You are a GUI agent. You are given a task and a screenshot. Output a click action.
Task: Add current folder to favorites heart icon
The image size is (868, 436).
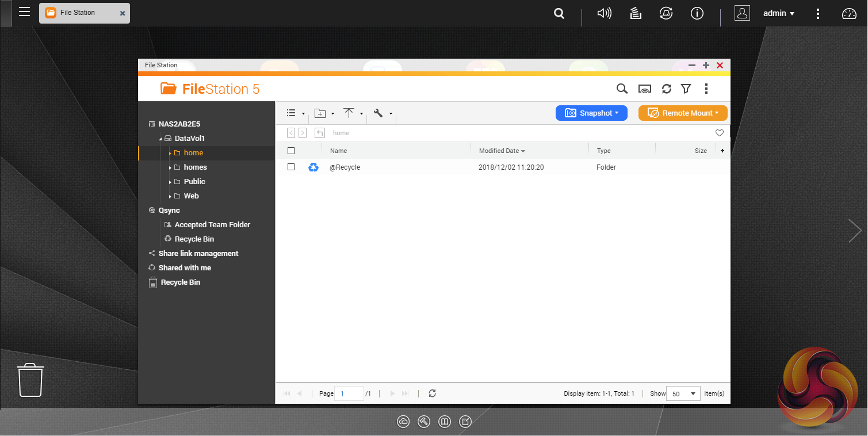coord(720,133)
